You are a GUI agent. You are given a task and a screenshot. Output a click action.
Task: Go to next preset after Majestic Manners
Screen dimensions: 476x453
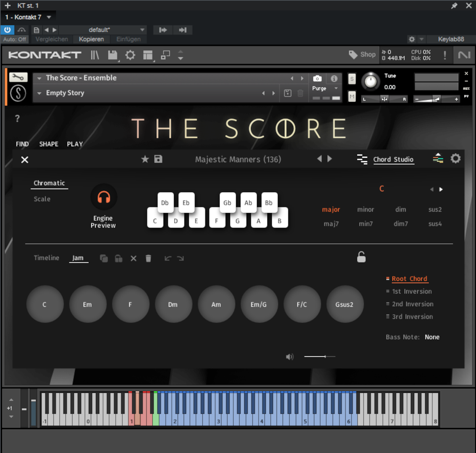click(x=330, y=159)
